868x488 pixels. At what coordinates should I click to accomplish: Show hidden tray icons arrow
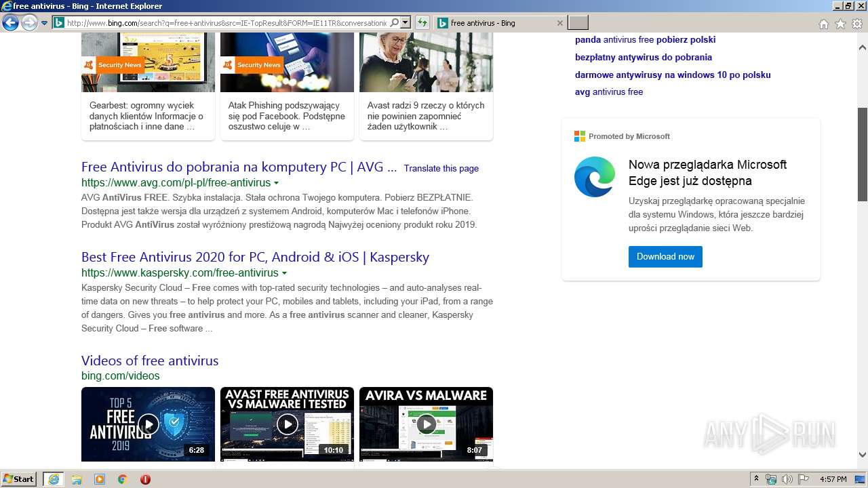click(757, 479)
